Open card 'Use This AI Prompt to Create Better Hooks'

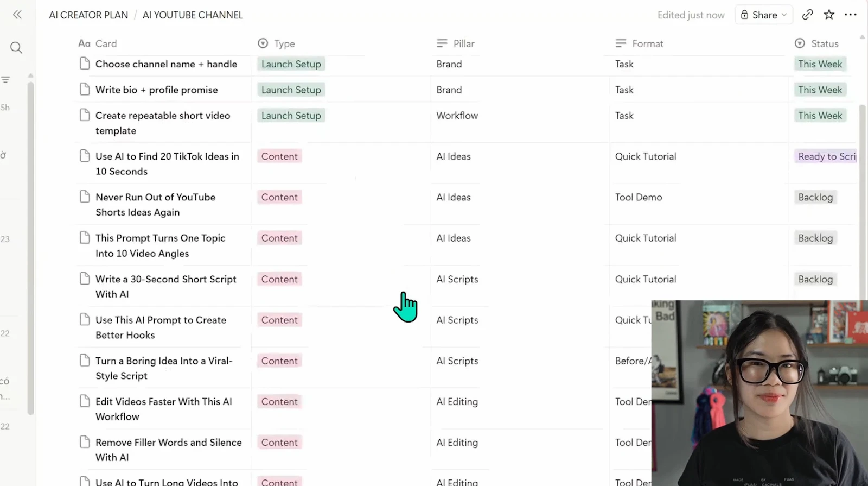tap(161, 327)
